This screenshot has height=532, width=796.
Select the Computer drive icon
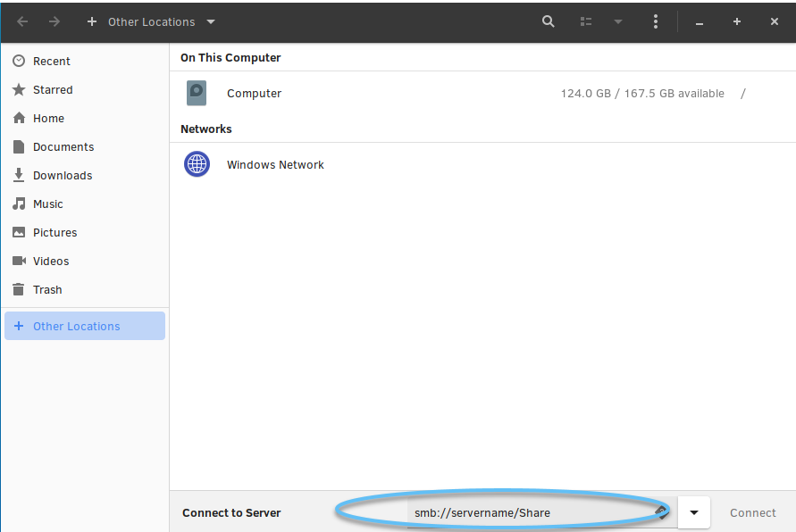pos(197,94)
